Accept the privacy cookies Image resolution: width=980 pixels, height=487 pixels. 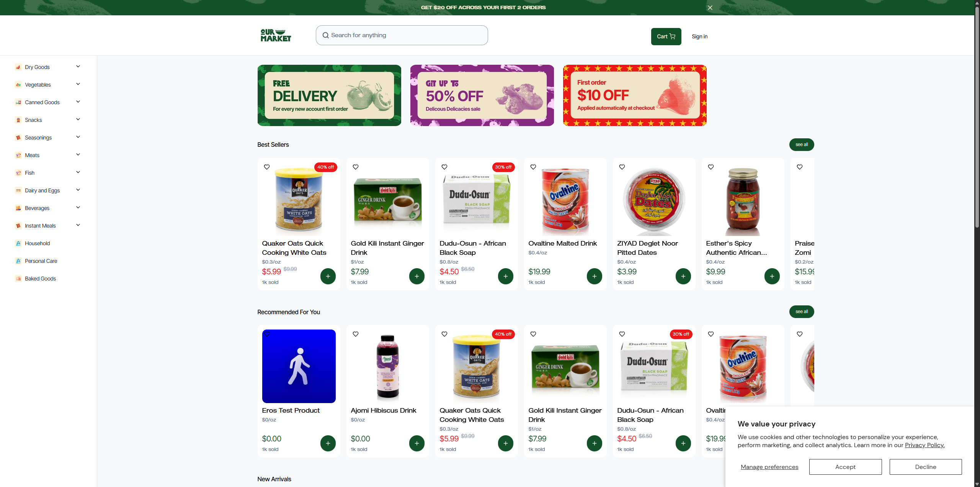845,467
